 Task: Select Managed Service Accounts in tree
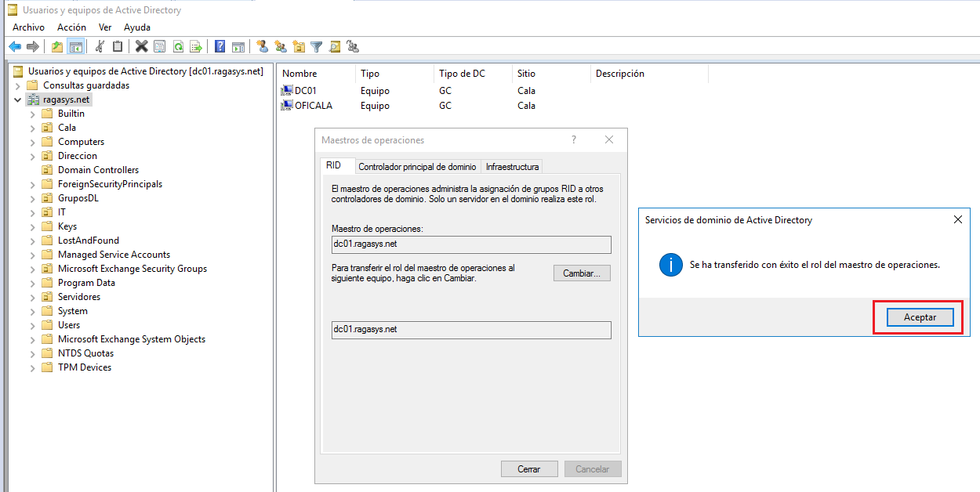click(114, 255)
